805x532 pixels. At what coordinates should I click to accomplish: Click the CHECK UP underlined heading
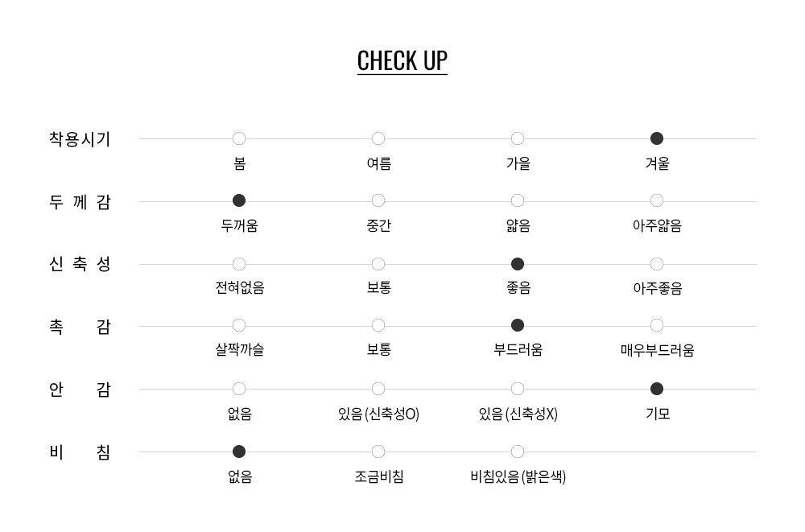coord(402,61)
